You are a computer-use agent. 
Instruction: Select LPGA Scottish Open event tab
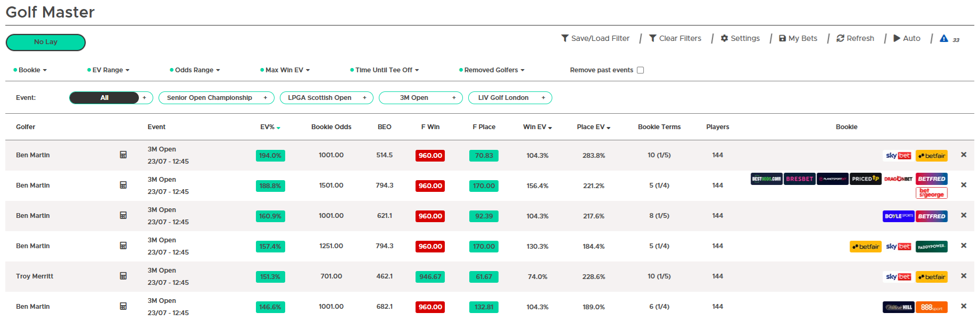[x=320, y=98]
